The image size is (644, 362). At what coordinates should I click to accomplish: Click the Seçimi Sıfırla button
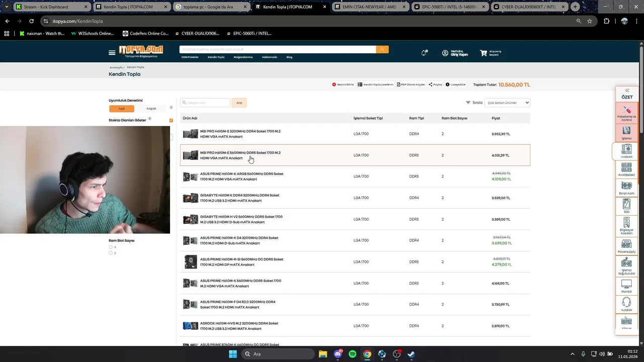click(343, 84)
